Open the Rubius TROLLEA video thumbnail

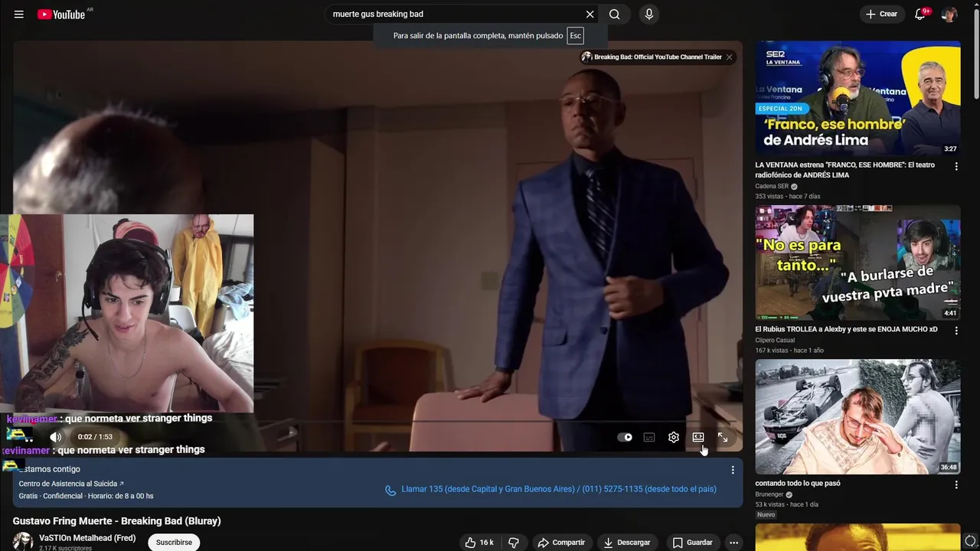[x=857, y=262]
